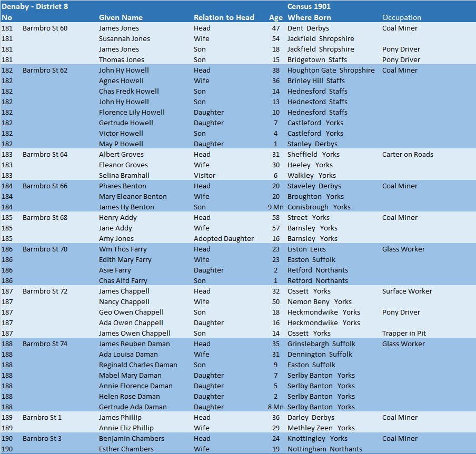Click the "Trapper in Pit" occupation cell
The width and height of the screenshot is (476, 454).
pyautogui.click(x=403, y=333)
